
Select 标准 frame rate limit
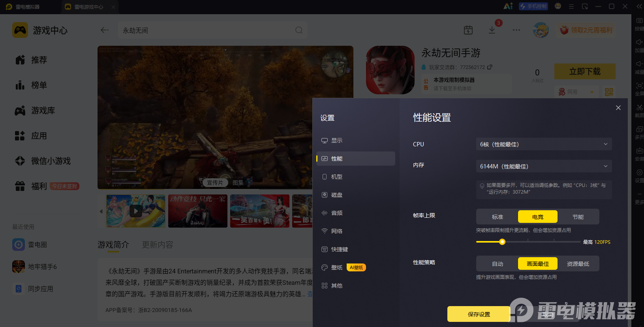click(x=498, y=217)
